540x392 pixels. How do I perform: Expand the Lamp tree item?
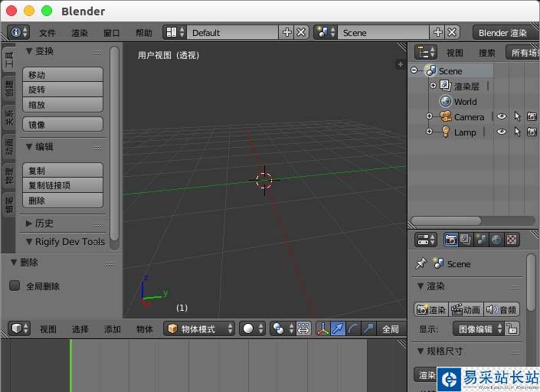[x=430, y=132]
